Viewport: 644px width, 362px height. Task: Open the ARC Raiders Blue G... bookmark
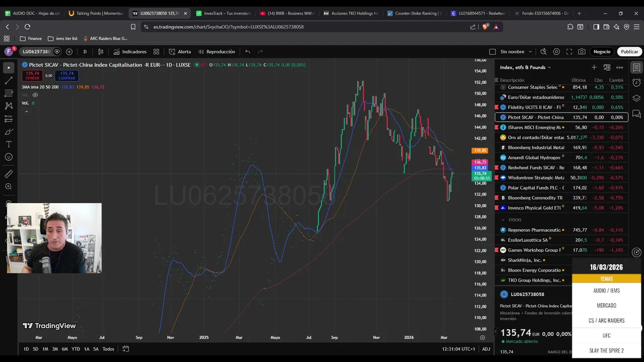pos(105,38)
